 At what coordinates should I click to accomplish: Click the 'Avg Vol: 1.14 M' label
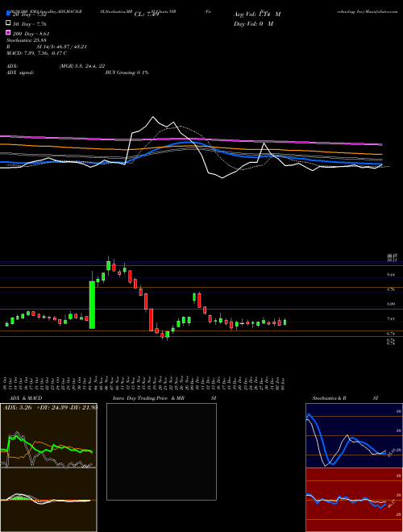(x=257, y=15)
